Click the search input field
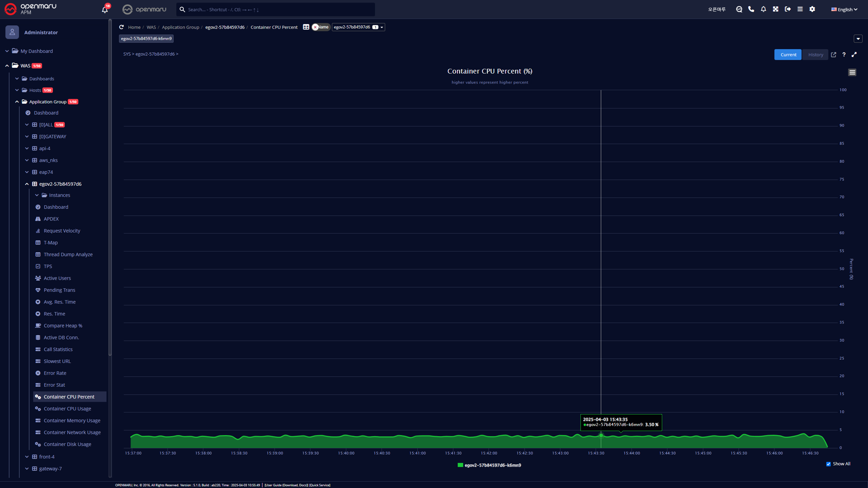This screenshot has height=488, width=868. point(276,9)
